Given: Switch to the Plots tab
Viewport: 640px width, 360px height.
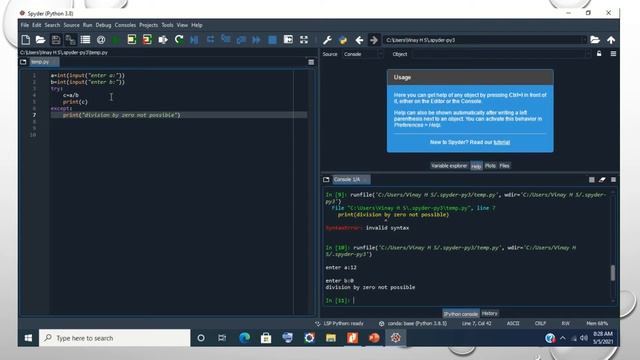Looking at the screenshot, I should (490, 166).
